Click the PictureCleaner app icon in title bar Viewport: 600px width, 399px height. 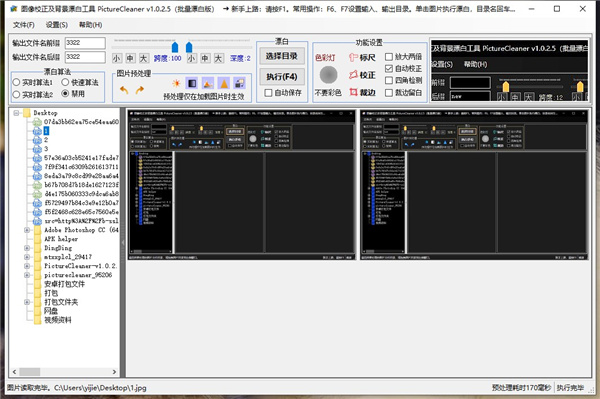(x=14, y=8)
